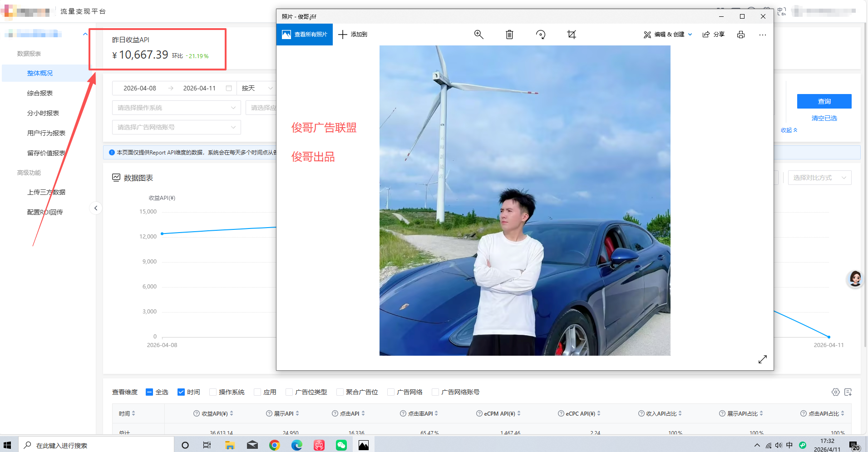Launch Chrome from the taskbar
This screenshot has width=868, height=452.
pos(275,445)
